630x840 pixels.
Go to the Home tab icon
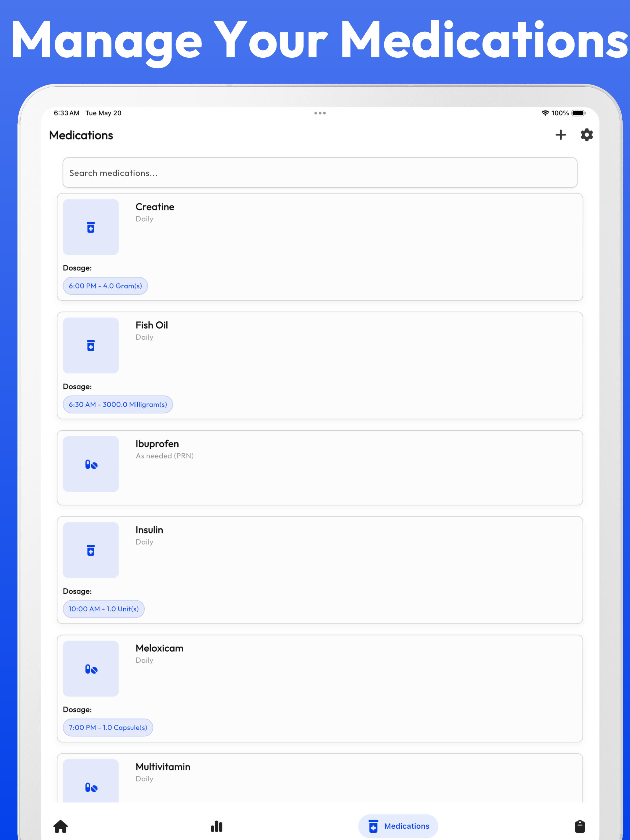pos(61,826)
